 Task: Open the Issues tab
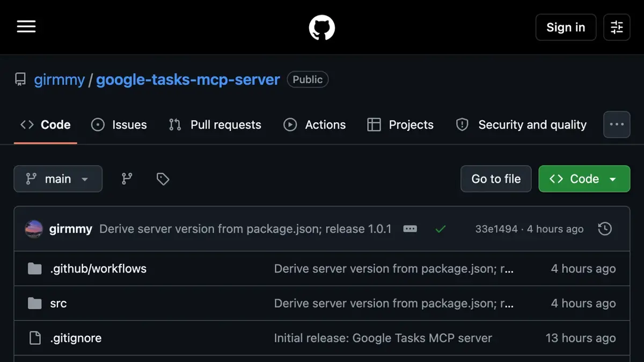(x=119, y=125)
